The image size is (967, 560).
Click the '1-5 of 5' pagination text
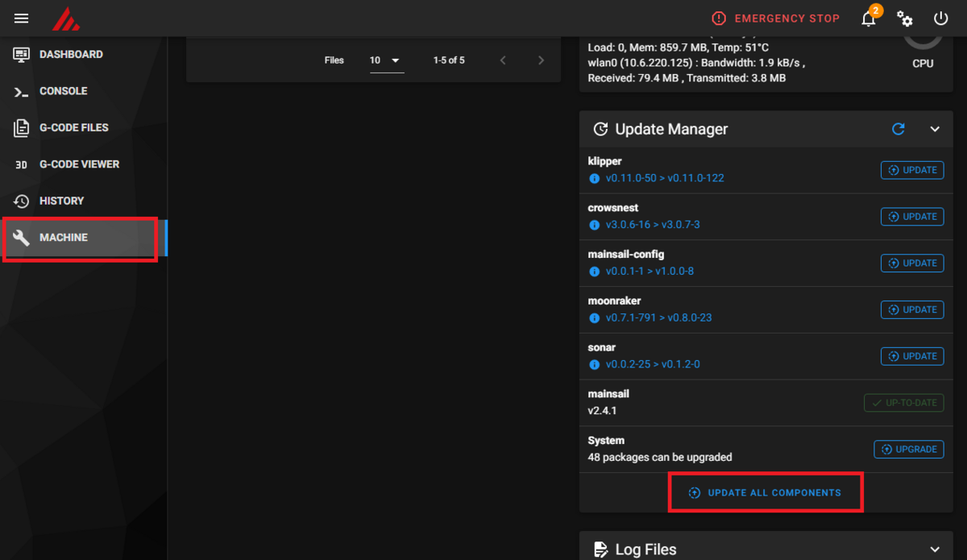[449, 60]
